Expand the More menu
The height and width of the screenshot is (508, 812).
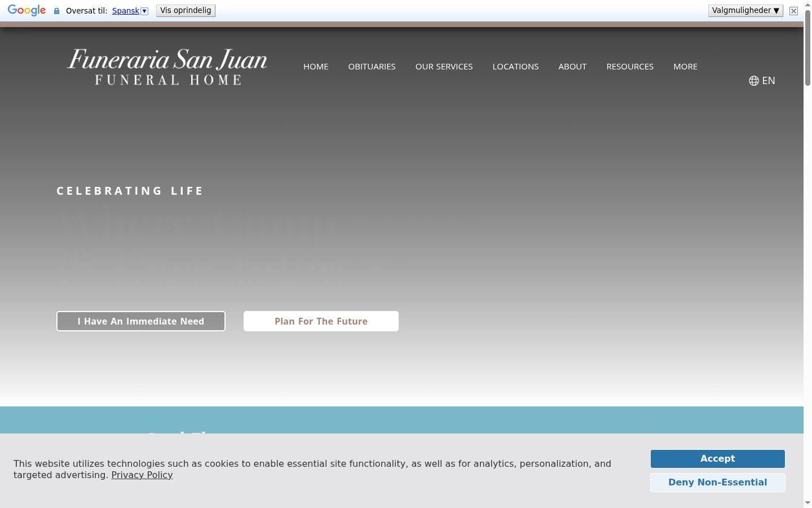[685, 67]
